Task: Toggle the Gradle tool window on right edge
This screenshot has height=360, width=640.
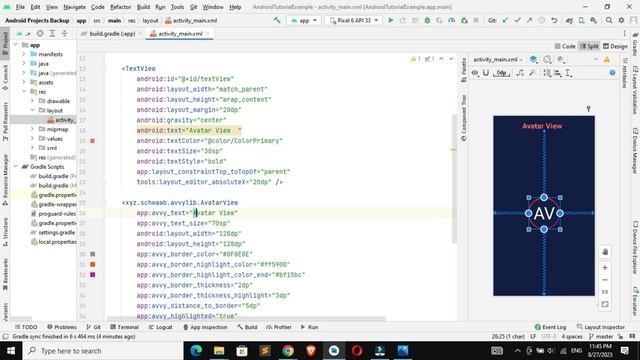Action: pyautogui.click(x=635, y=44)
